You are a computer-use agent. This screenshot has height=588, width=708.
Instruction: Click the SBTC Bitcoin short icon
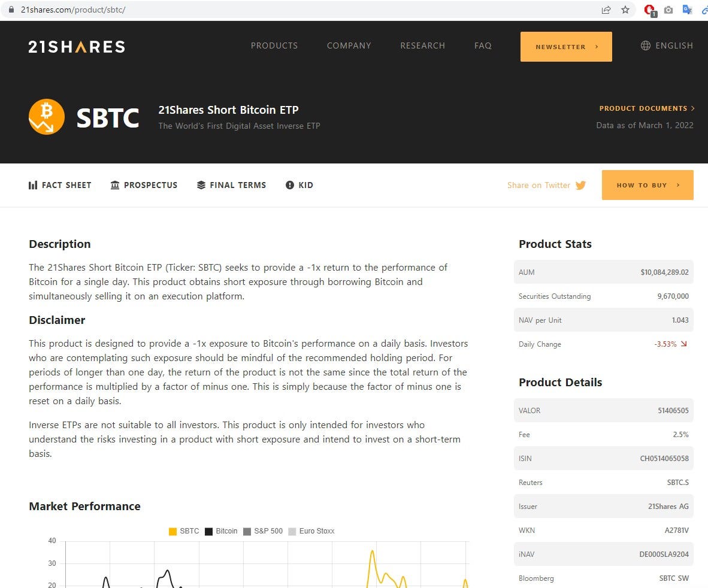coord(47,117)
